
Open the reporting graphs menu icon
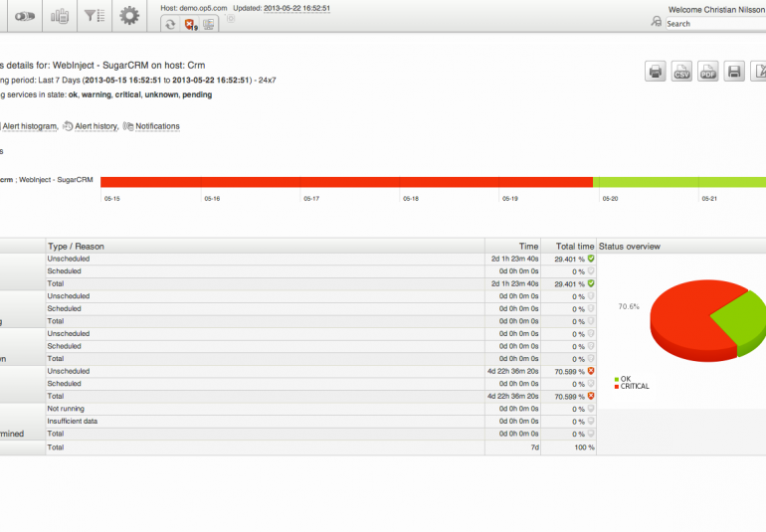[x=60, y=16]
